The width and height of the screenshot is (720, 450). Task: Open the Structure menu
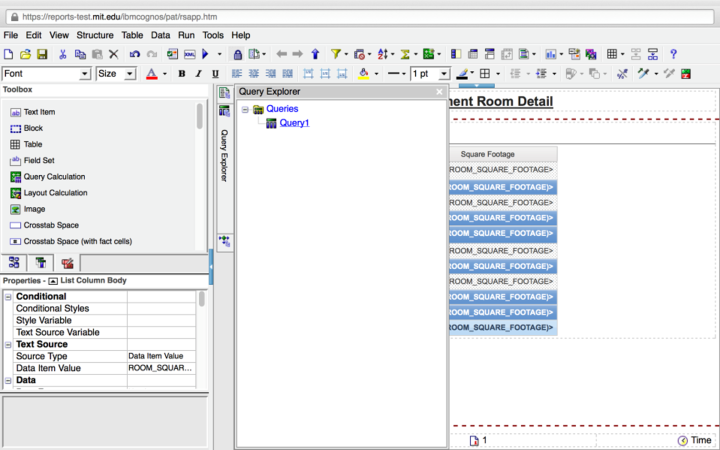coord(95,35)
